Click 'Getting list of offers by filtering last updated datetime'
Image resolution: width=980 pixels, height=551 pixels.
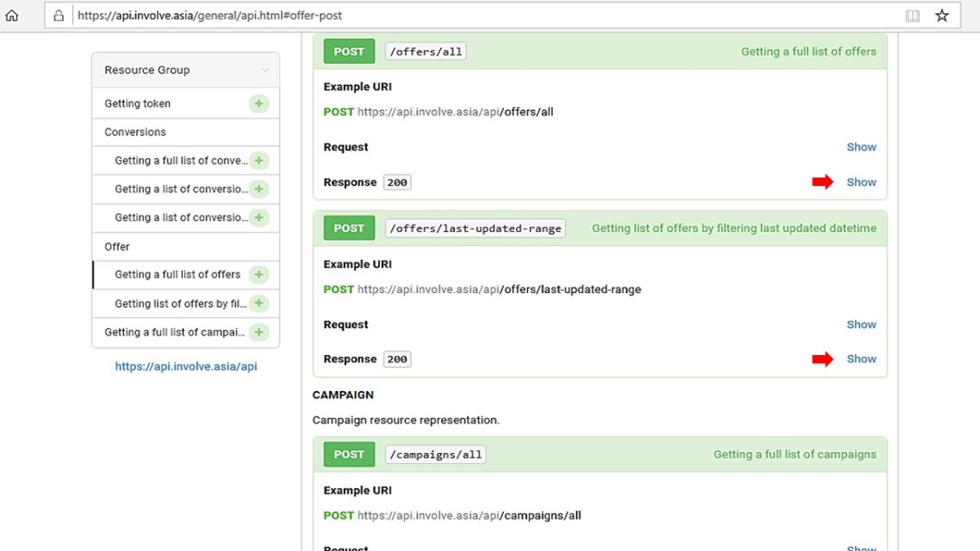click(734, 229)
